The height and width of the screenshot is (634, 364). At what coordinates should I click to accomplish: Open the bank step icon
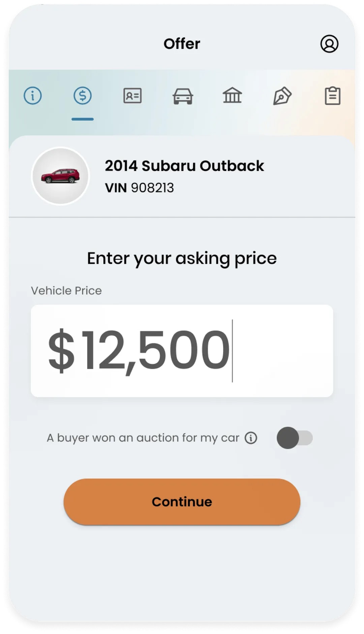click(x=232, y=95)
